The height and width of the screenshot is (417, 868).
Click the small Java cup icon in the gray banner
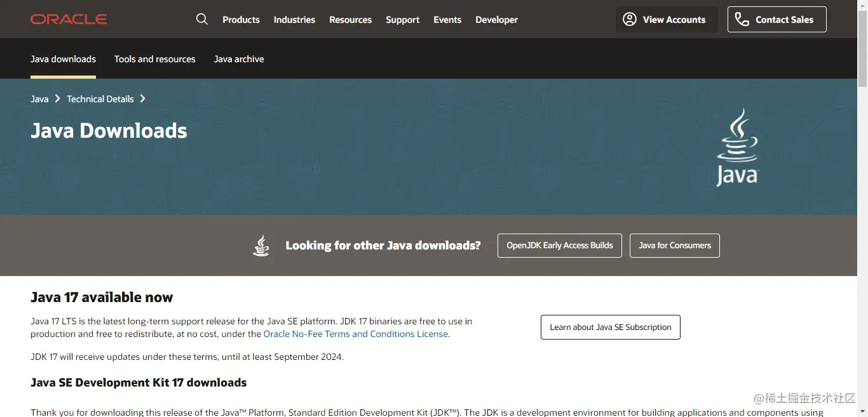coord(261,246)
